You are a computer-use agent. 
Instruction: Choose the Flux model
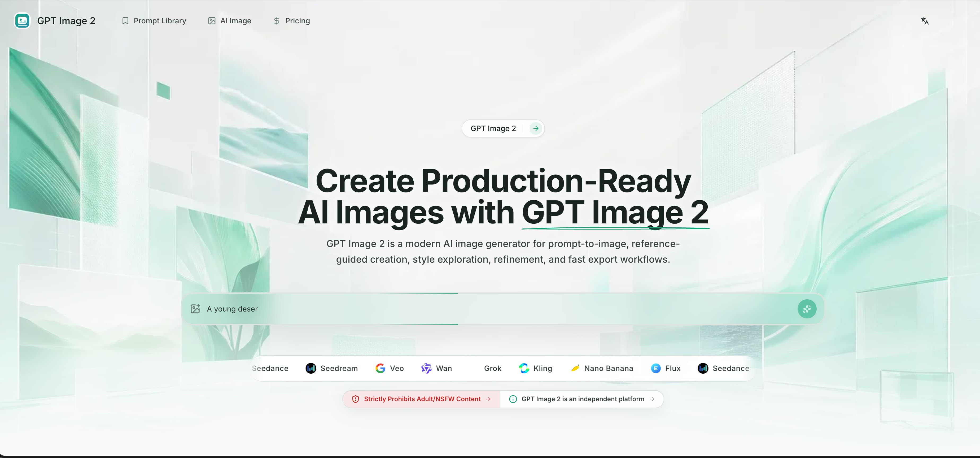tap(666, 368)
